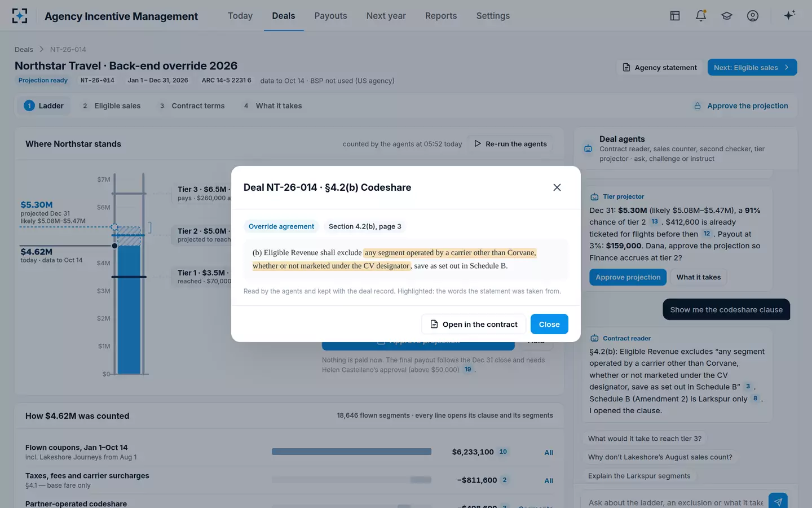Go to step 2 Eligible sales
Screen dimensions: 812x508
coord(112,106)
